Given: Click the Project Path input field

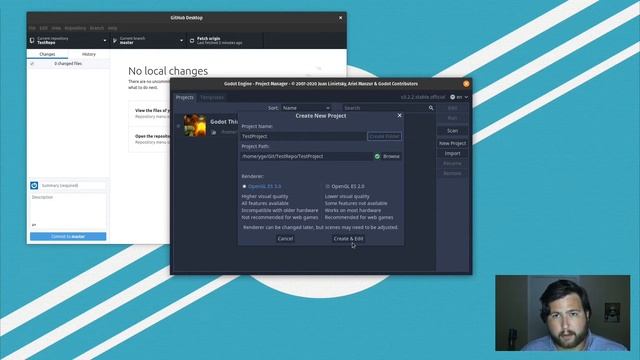Looking at the screenshot, I should pos(306,156).
